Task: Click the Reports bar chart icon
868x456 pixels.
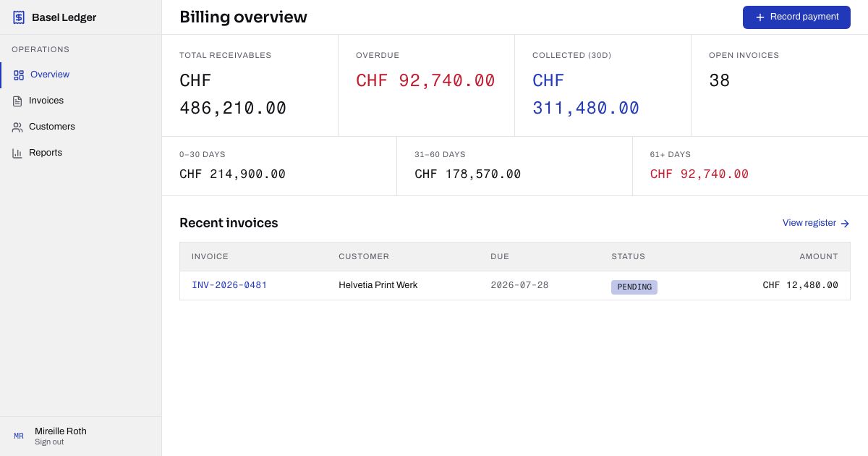Action: (17, 153)
